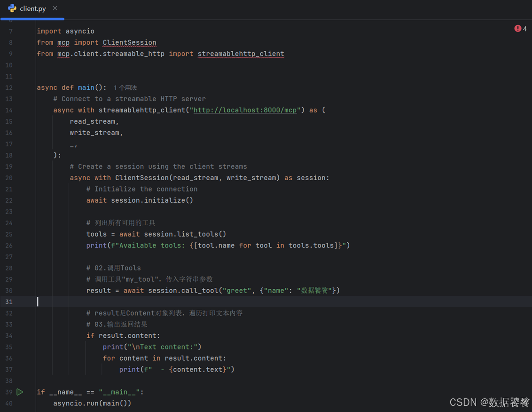Screen dimensions: 532x412
Task: Close the client.py tab
Action: click(x=55, y=8)
